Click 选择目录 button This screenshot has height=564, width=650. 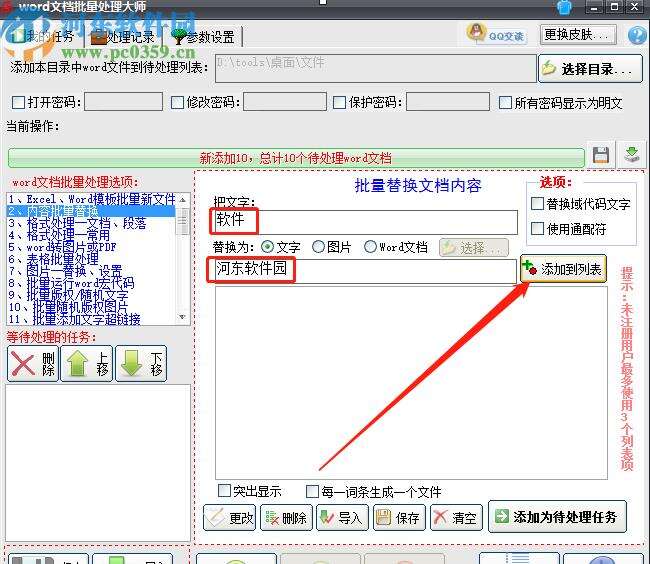coord(590,69)
